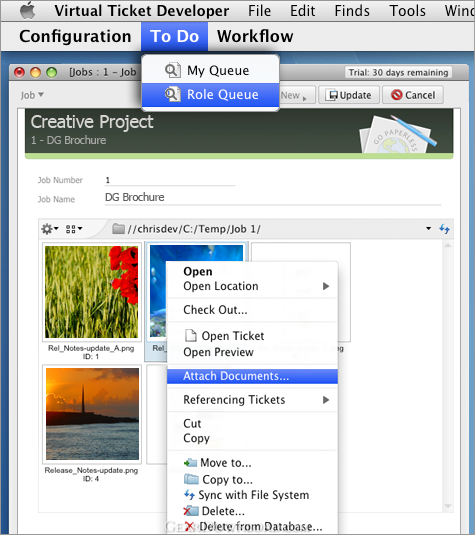475x535 pixels.
Task: Click the Update button
Action: pos(349,95)
